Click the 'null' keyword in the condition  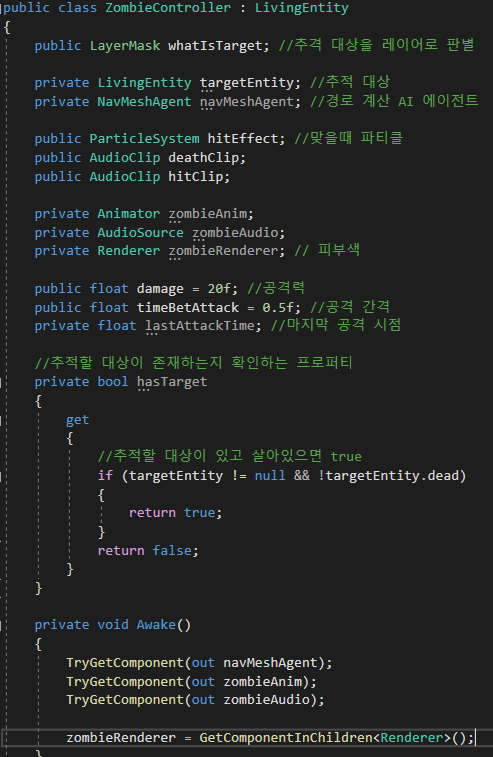click(x=270, y=476)
